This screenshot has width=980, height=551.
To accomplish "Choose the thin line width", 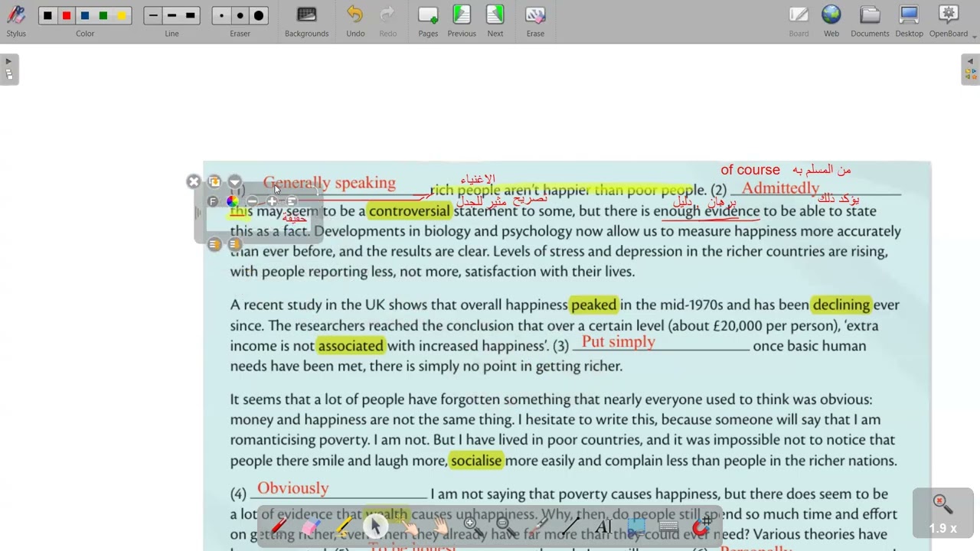I will (x=153, y=15).
